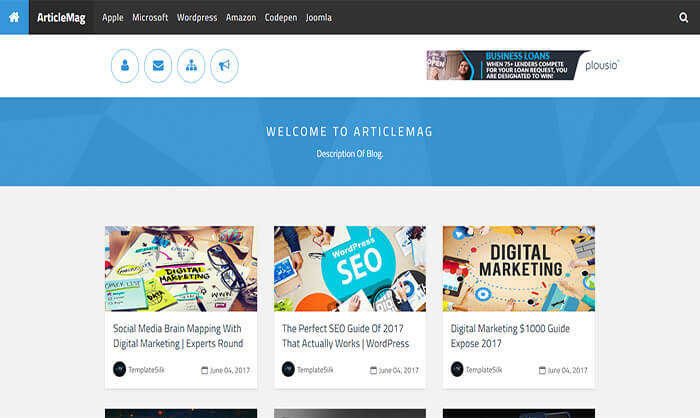Open Social Media Brain Mapping article title
The width and height of the screenshot is (700, 418).
coord(178,336)
